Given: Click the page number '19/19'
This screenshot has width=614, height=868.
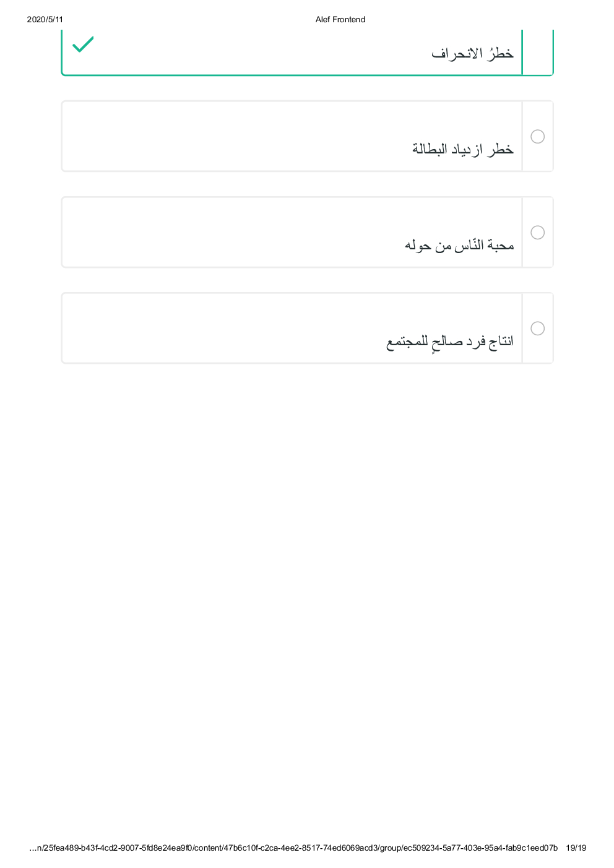Looking at the screenshot, I should [576, 848].
